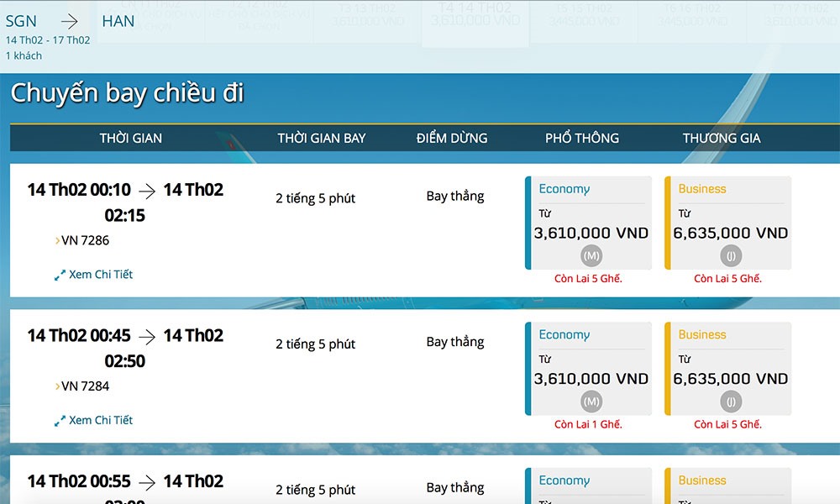Click 'Còn Lại 5 Ghế.' under Business, 00:45 flight
This screenshot has width=840, height=504.
pos(727,424)
